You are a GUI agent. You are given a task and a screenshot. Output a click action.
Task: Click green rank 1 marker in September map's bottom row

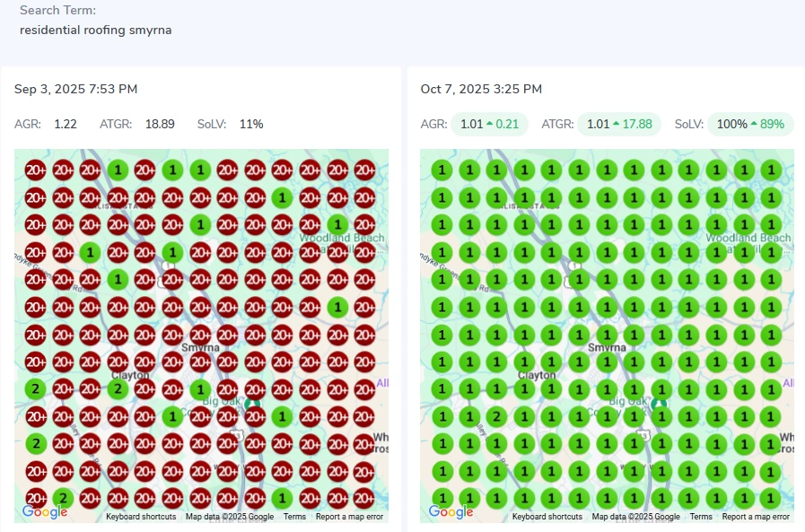pos(282,498)
